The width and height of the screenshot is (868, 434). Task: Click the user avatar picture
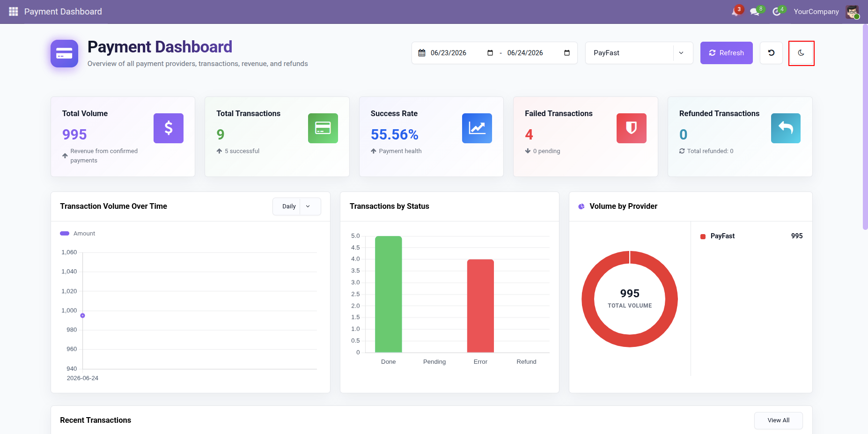(x=852, y=12)
